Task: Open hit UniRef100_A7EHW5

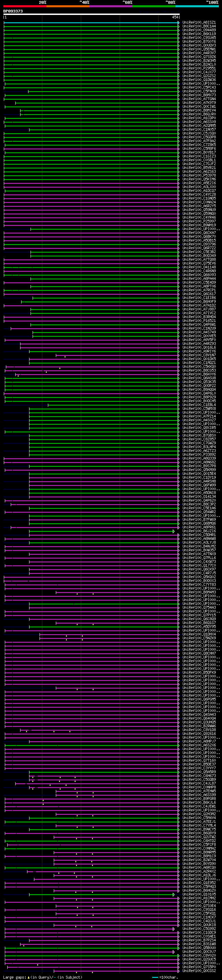Action: [199, 791]
